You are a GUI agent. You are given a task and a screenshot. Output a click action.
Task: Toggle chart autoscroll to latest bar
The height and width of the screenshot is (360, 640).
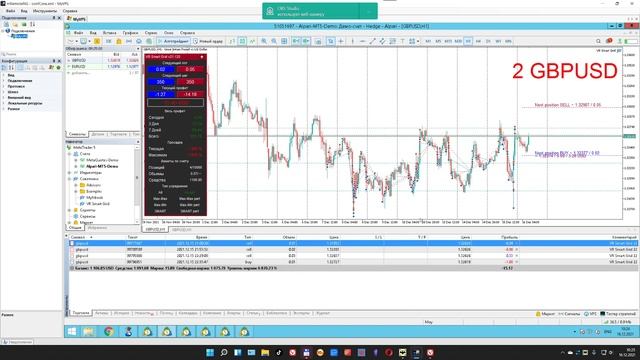click(x=296, y=41)
